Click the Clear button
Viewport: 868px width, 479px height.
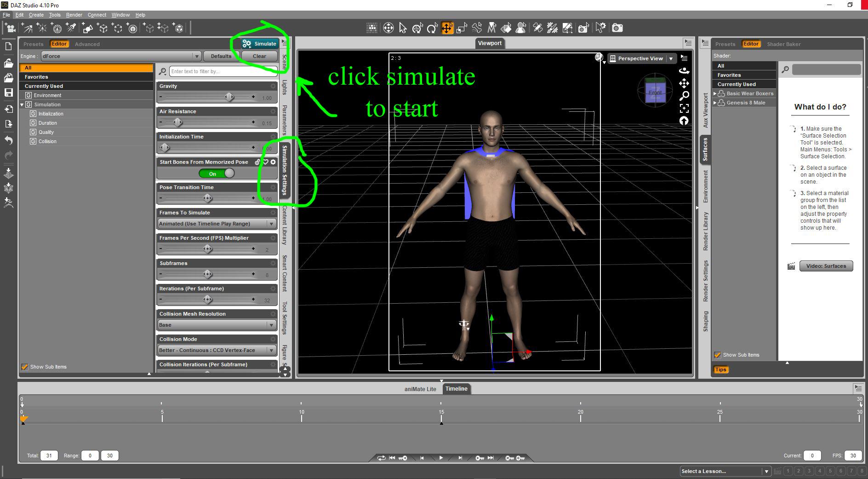click(x=259, y=56)
